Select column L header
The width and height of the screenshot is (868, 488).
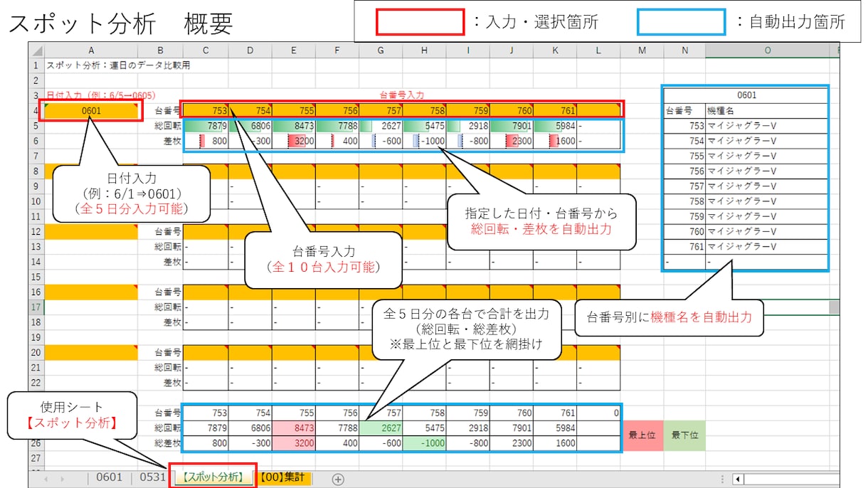click(x=598, y=51)
